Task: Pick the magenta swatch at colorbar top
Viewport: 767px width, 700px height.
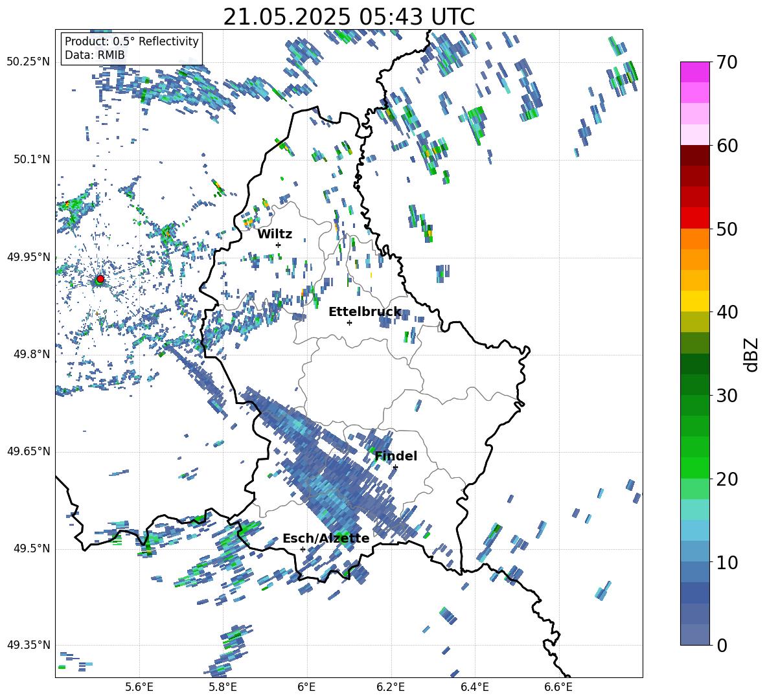Action: tap(695, 72)
